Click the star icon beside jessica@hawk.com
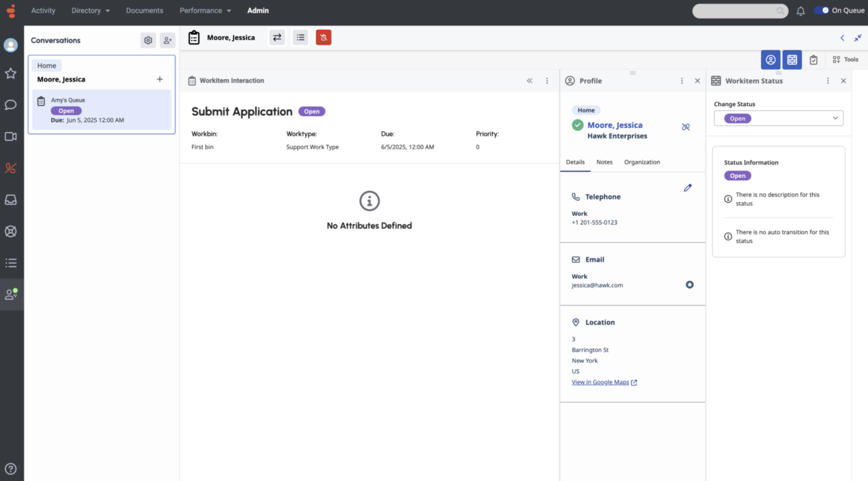The image size is (868, 481). [689, 285]
